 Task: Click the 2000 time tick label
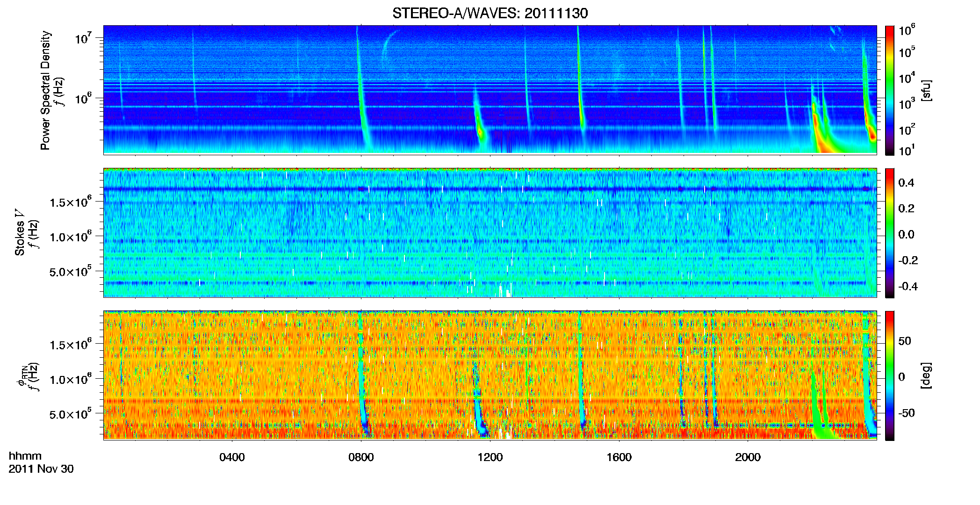click(748, 457)
